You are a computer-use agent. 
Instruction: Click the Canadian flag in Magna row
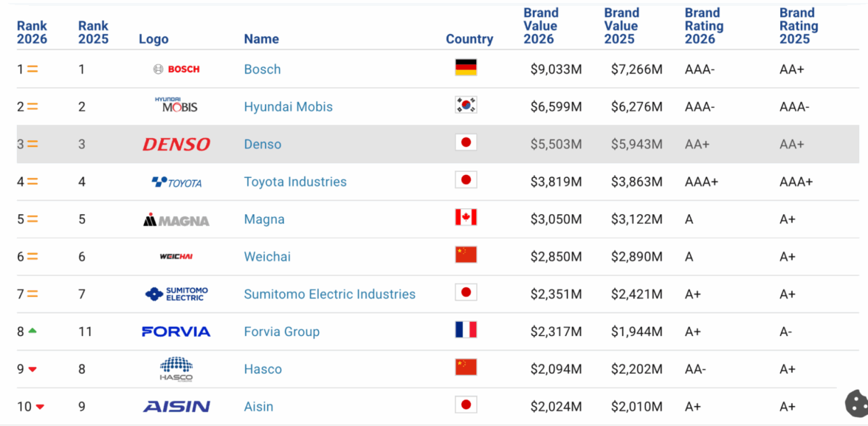coord(466,218)
